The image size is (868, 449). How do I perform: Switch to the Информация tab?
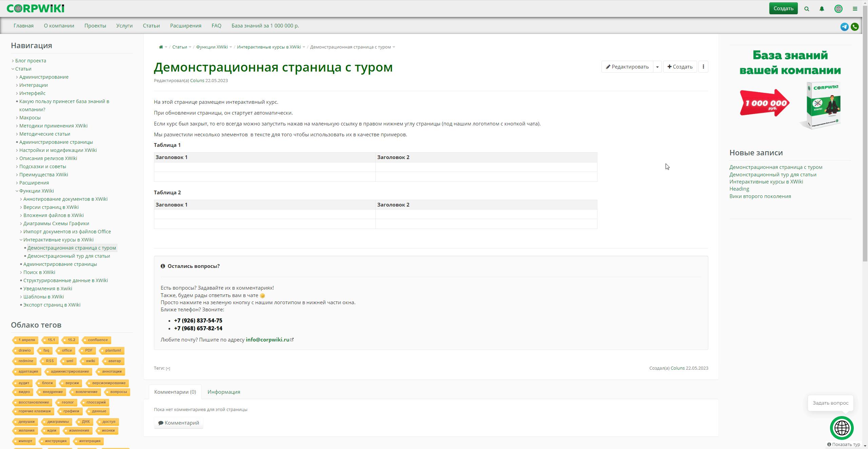[x=224, y=392]
